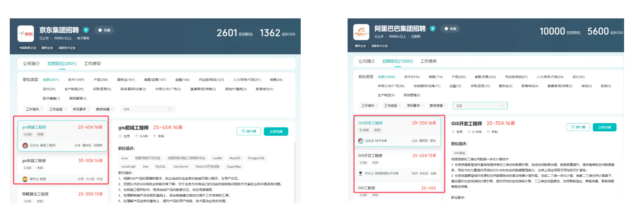644x217 pixels.
Task: Click GIS search field on 阿里巴巴 page
Action: (x=480, y=106)
